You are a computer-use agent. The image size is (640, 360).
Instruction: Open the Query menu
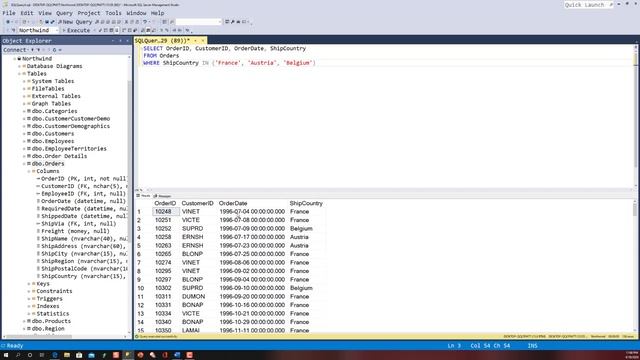tap(64, 13)
